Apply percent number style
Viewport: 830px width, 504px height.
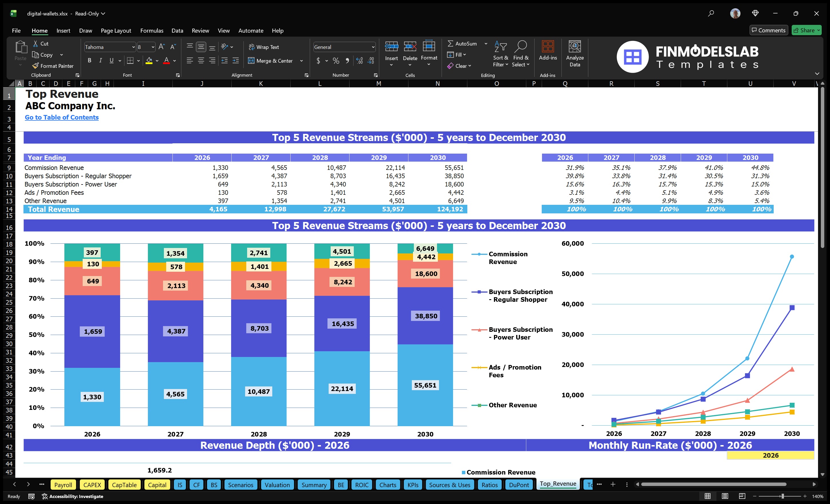point(335,61)
